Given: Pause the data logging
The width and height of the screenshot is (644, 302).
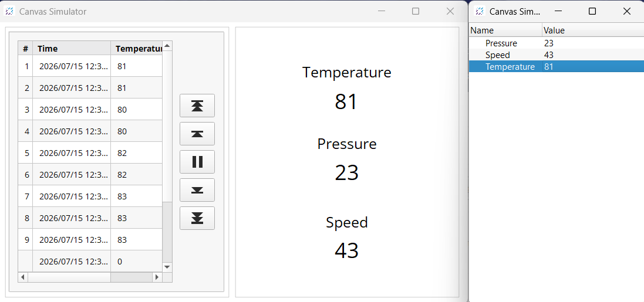Looking at the screenshot, I should [x=197, y=162].
